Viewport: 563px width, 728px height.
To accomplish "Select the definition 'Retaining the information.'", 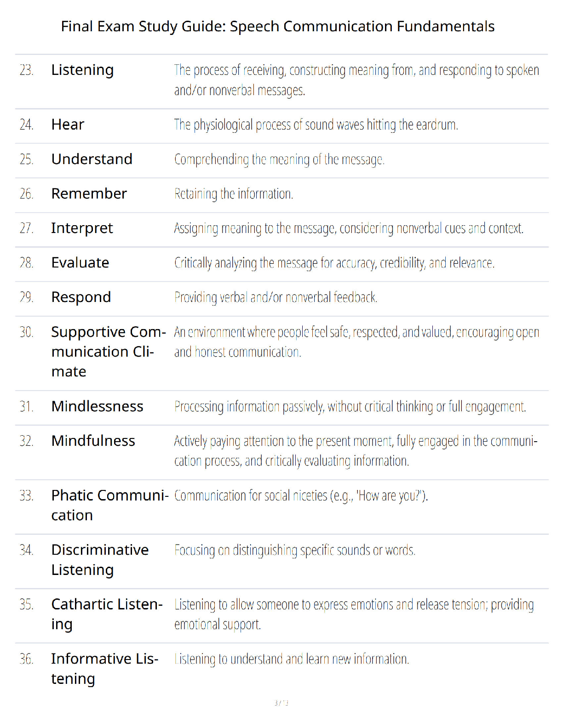I will (x=234, y=194).
